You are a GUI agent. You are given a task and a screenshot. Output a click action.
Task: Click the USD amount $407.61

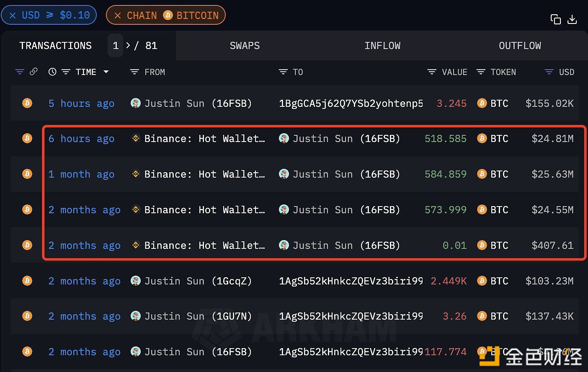click(x=552, y=245)
